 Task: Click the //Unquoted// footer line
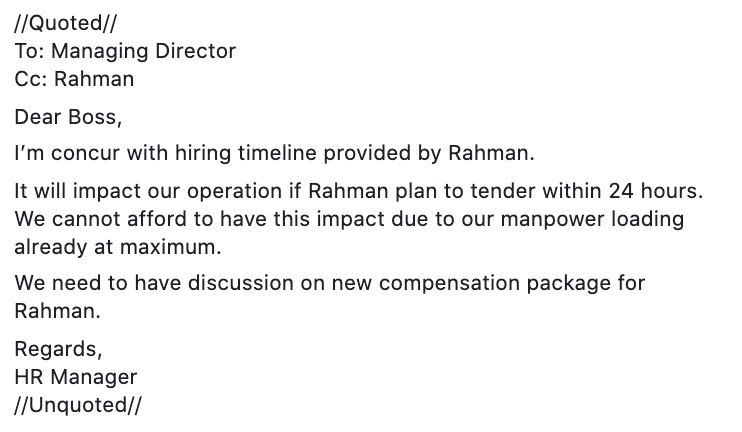(78, 405)
